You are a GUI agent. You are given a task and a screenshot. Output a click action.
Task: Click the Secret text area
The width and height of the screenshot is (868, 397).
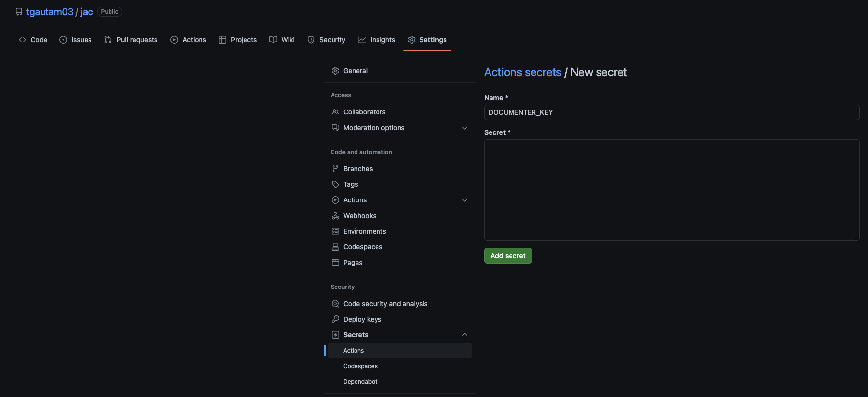point(671,190)
